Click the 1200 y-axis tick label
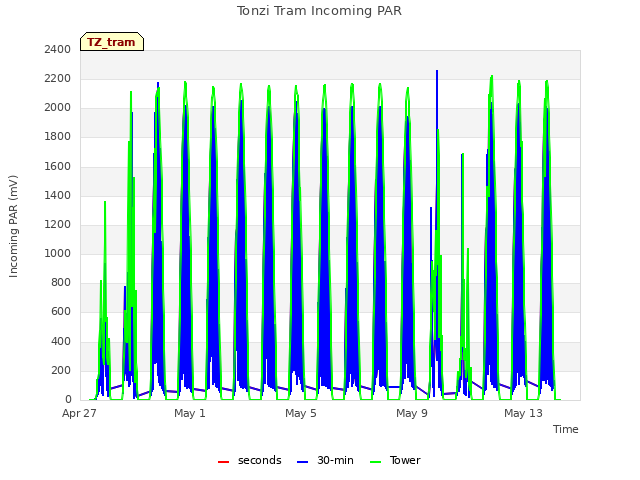This screenshot has height=480, width=640. (58, 224)
